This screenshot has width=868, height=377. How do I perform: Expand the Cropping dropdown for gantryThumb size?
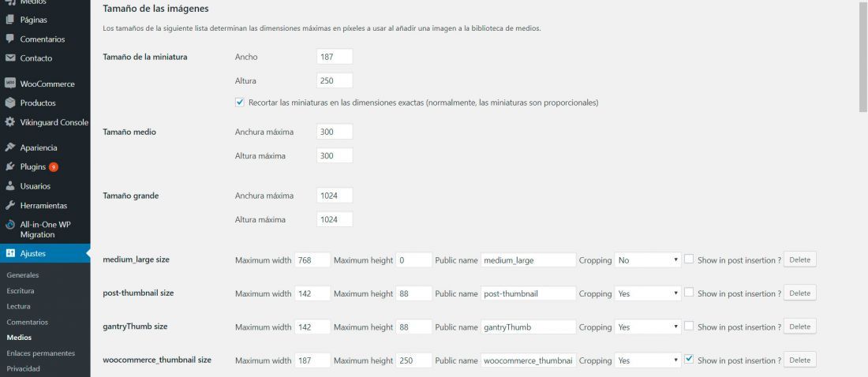[x=648, y=327]
